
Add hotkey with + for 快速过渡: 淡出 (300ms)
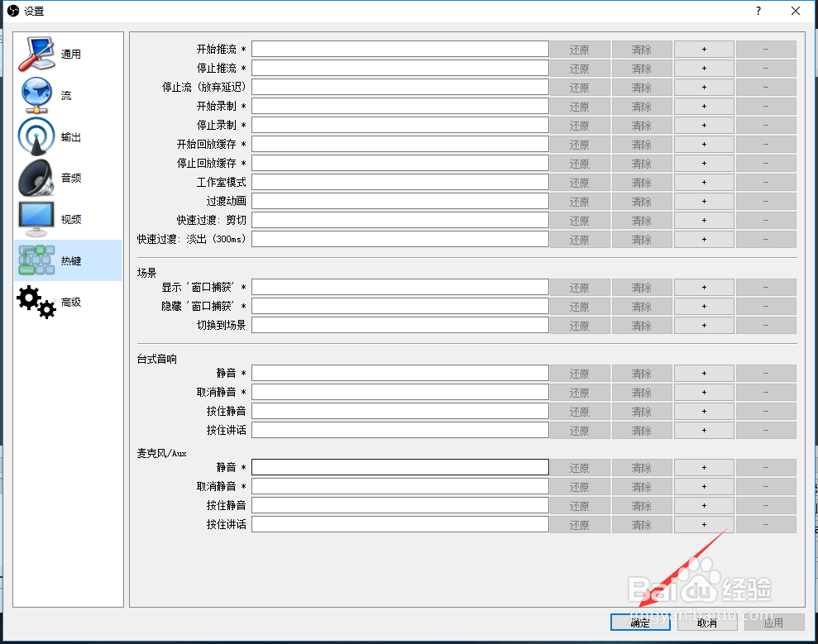coord(704,240)
